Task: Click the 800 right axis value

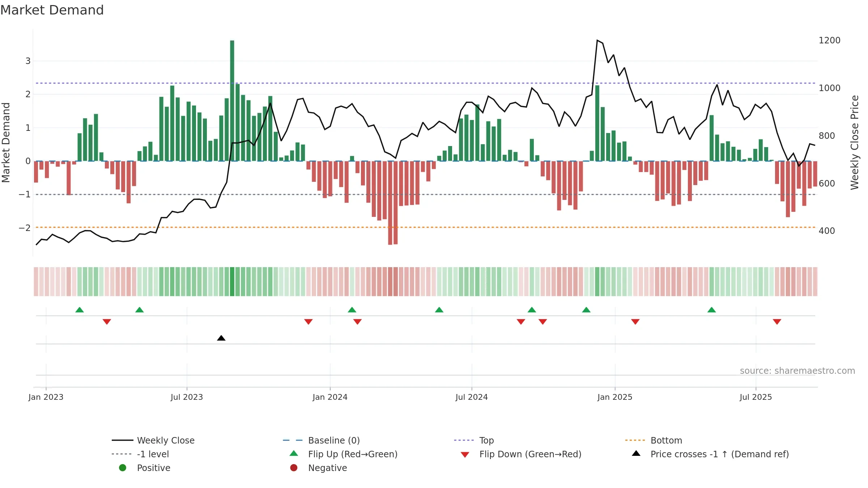Action: pos(827,136)
